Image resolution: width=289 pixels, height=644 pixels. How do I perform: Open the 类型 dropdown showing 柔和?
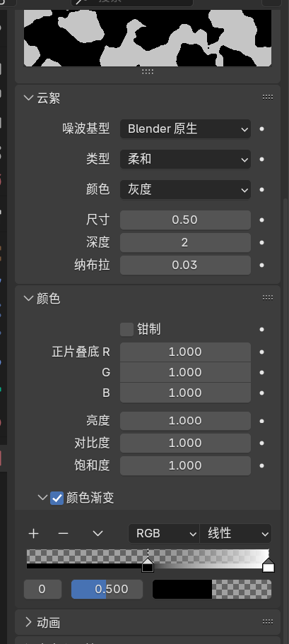click(185, 160)
